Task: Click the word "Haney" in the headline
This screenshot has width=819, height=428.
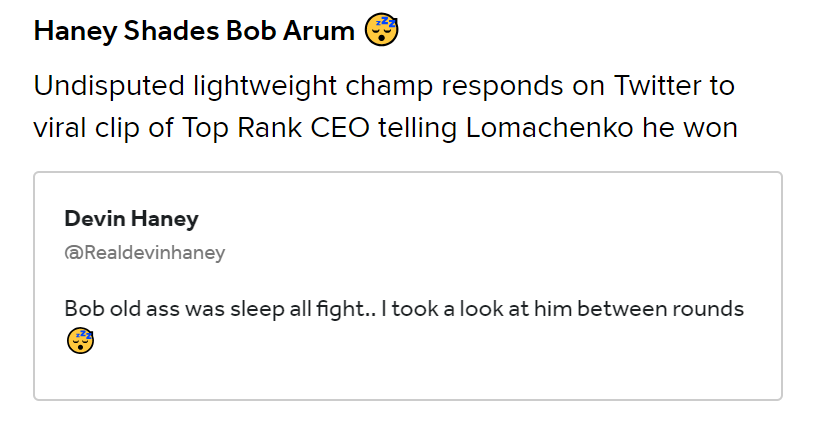Action: pyautogui.click(x=76, y=31)
